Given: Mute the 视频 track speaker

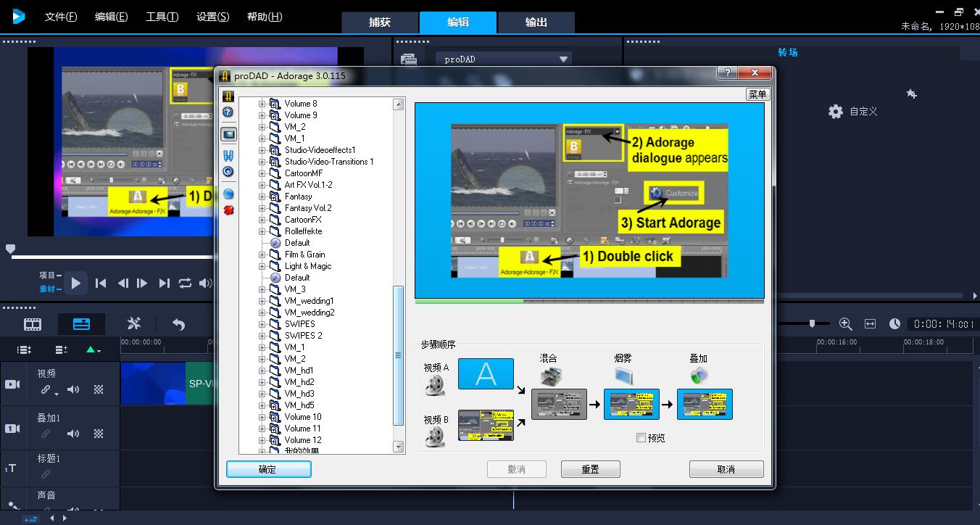Looking at the screenshot, I should 73,389.
